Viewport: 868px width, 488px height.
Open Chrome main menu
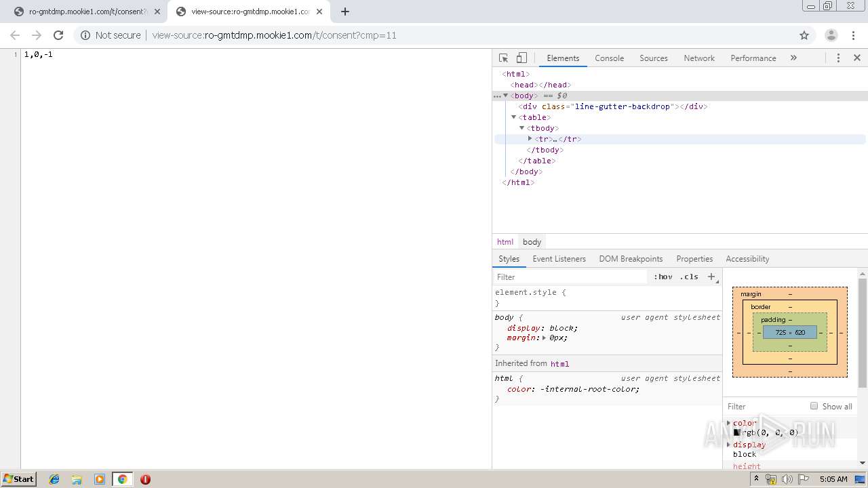854,35
